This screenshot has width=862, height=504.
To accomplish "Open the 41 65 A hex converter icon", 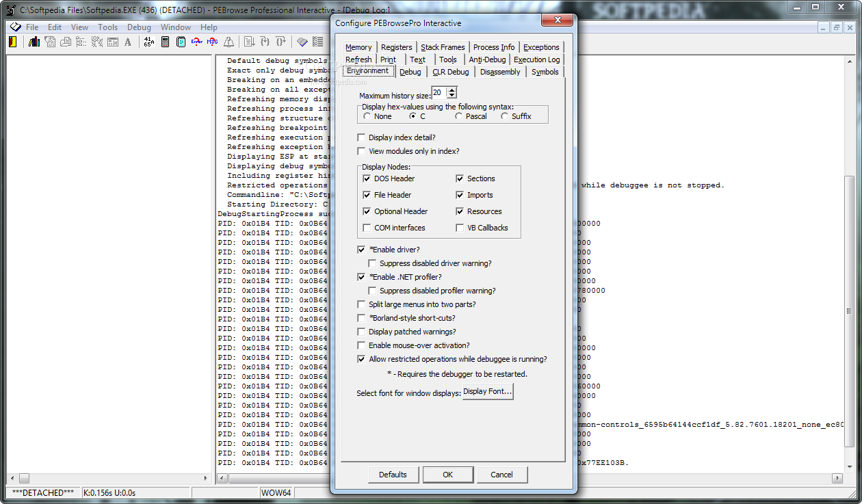I will point(149,42).
